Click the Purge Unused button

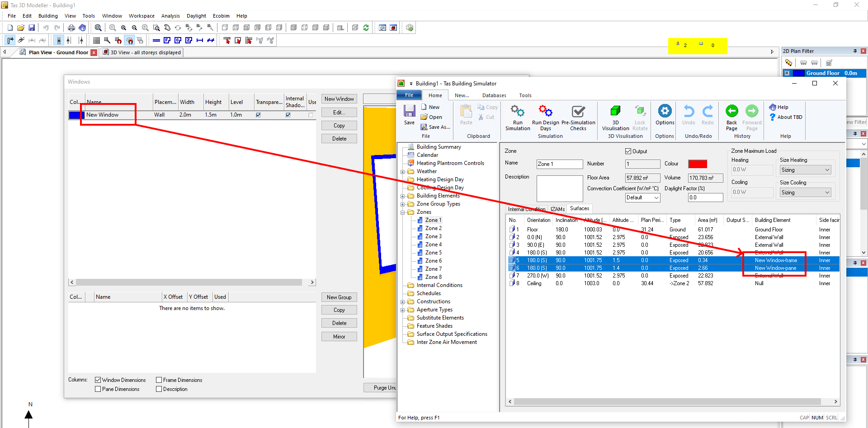click(380, 387)
